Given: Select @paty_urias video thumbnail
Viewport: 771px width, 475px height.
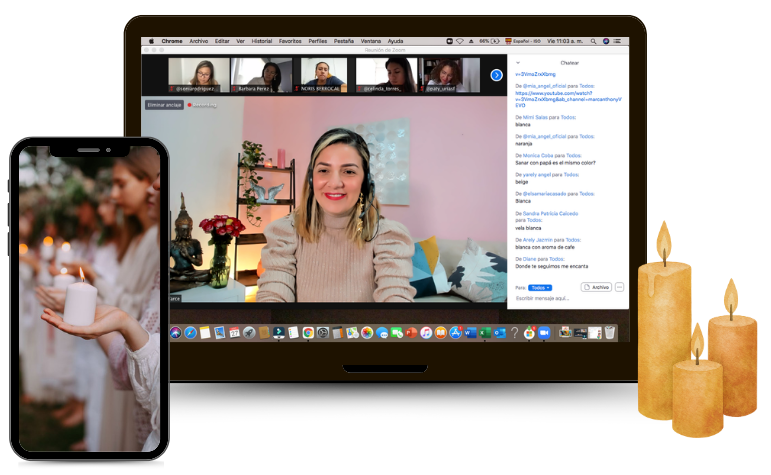Looking at the screenshot, I should [x=449, y=75].
